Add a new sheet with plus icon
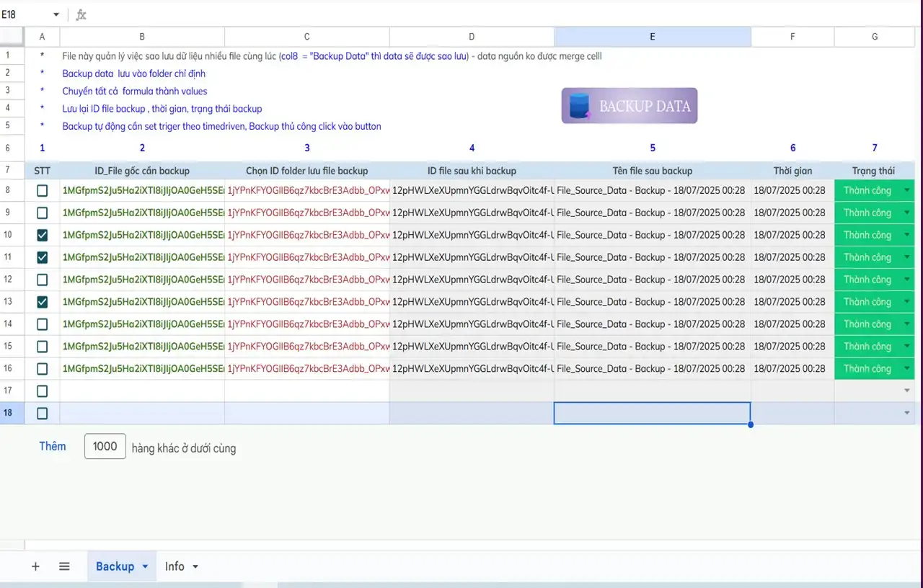The width and height of the screenshot is (923, 588). tap(35, 566)
